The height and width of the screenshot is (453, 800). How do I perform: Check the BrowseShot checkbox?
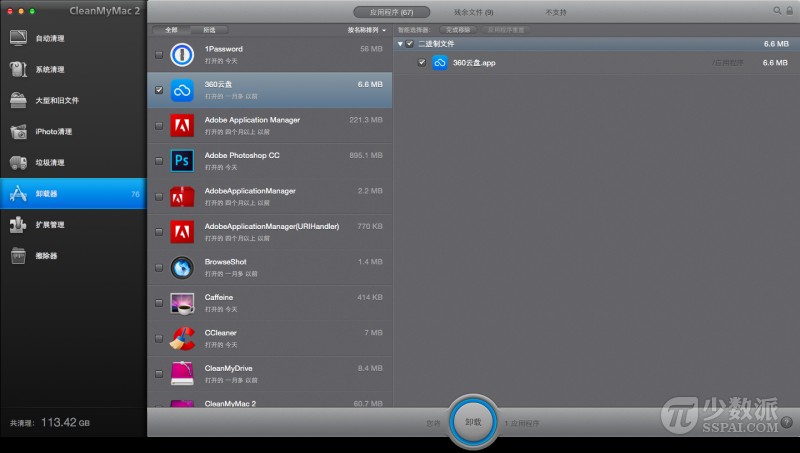tap(159, 267)
